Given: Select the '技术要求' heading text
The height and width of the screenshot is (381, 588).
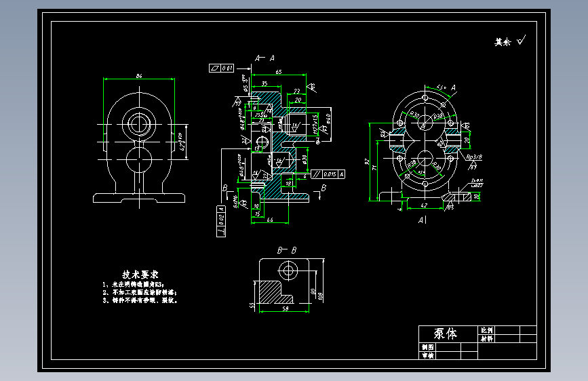Looking at the screenshot, I should click(140, 275).
